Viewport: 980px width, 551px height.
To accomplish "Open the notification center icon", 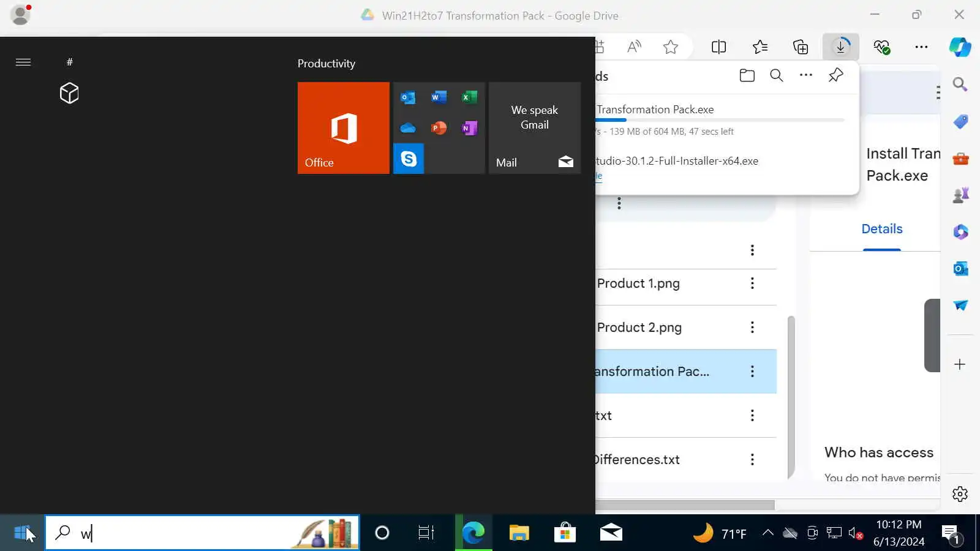I will [x=951, y=534].
